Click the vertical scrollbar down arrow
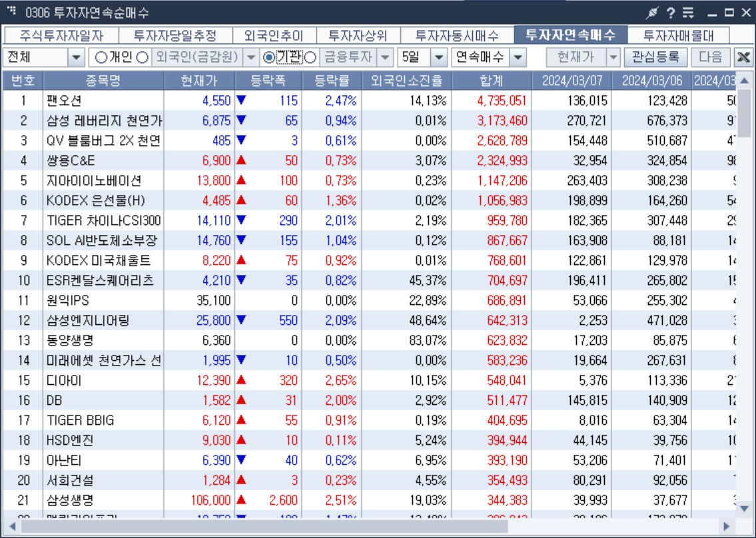Screen dimensions: 756x538 (x=744, y=508)
